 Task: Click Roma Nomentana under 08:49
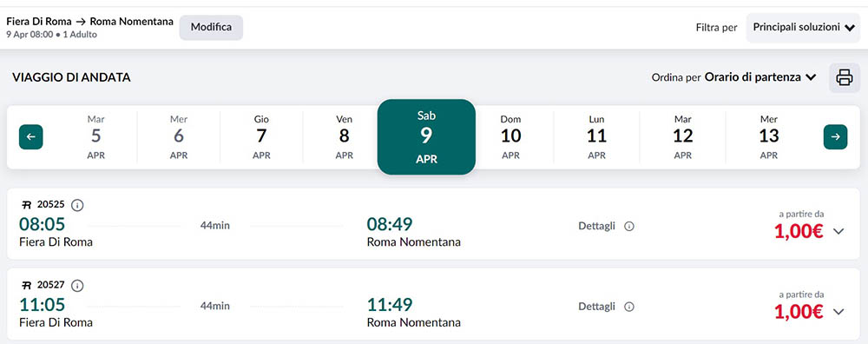(x=413, y=242)
